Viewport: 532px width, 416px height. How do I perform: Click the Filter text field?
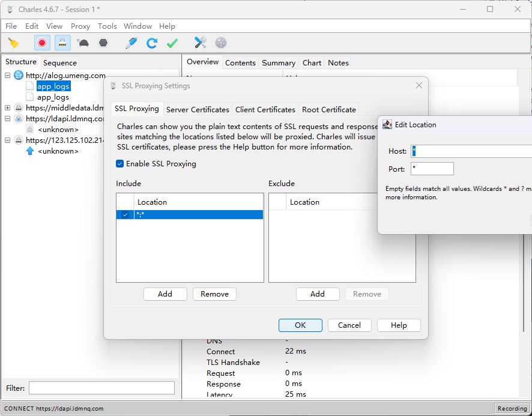pyautogui.click(x=101, y=388)
